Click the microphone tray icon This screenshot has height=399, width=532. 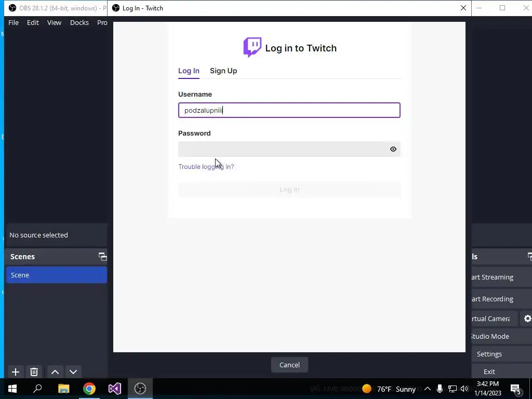click(x=440, y=389)
